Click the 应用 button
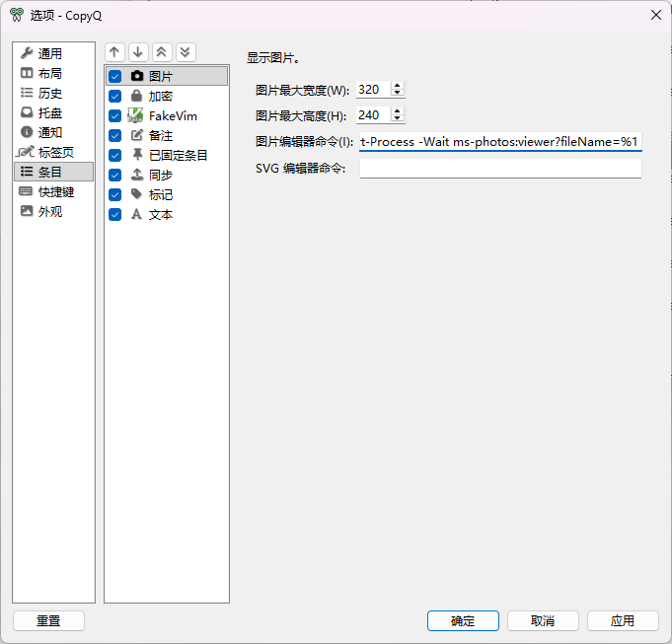 [623, 620]
